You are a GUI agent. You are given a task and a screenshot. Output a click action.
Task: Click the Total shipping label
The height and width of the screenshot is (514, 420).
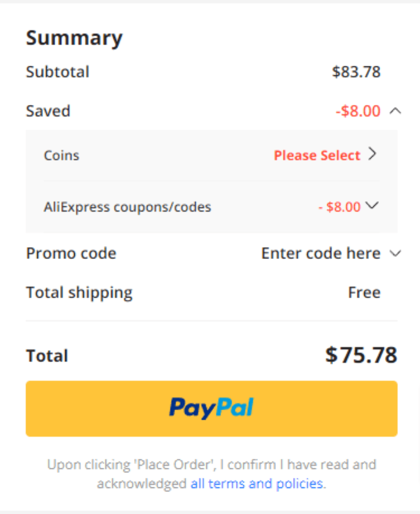(x=79, y=293)
